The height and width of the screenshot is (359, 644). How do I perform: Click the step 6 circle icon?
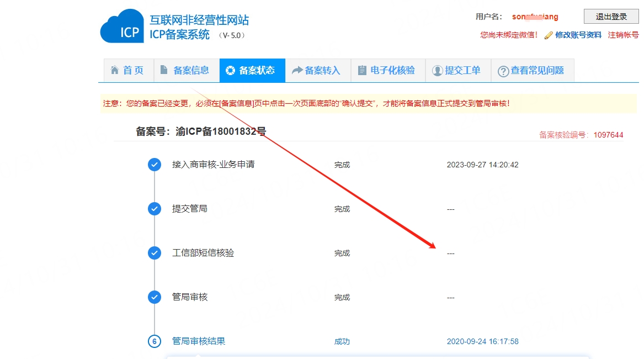click(x=155, y=341)
